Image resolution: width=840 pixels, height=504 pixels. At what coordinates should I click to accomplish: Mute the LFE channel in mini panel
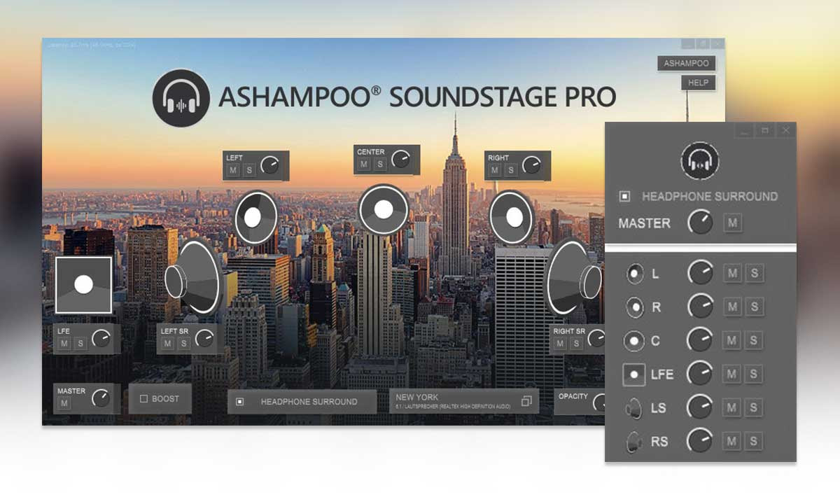(x=733, y=374)
